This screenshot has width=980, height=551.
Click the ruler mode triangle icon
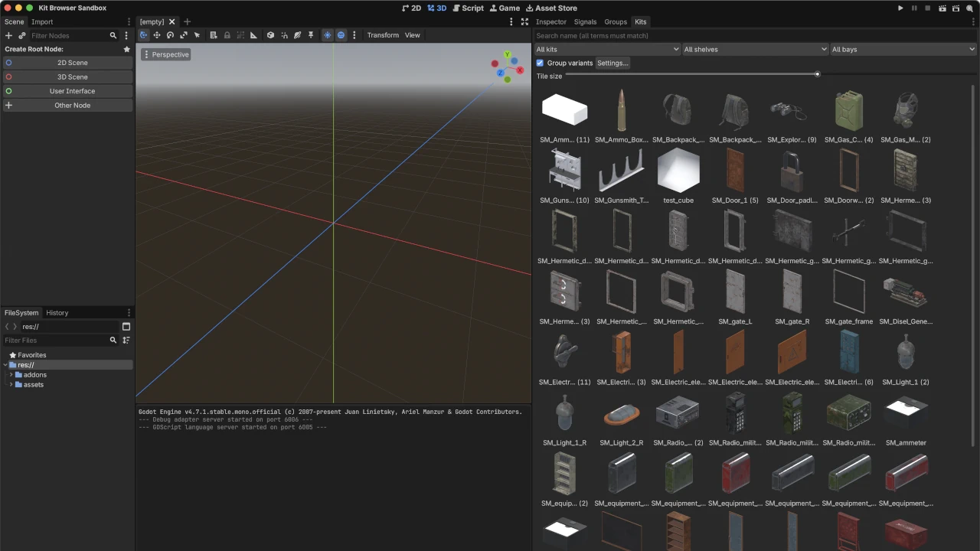[x=253, y=35]
